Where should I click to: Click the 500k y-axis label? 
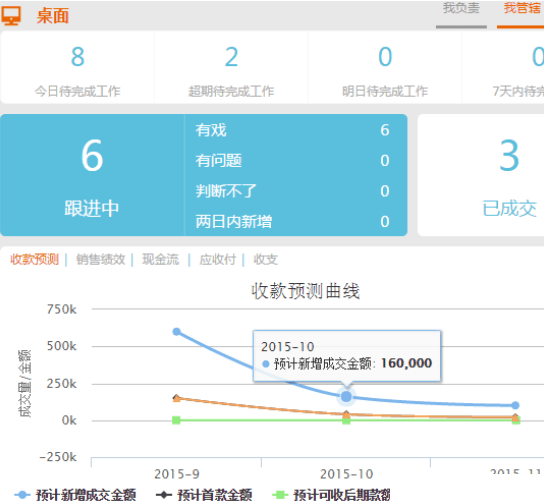pyautogui.click(x=62, y=346)
